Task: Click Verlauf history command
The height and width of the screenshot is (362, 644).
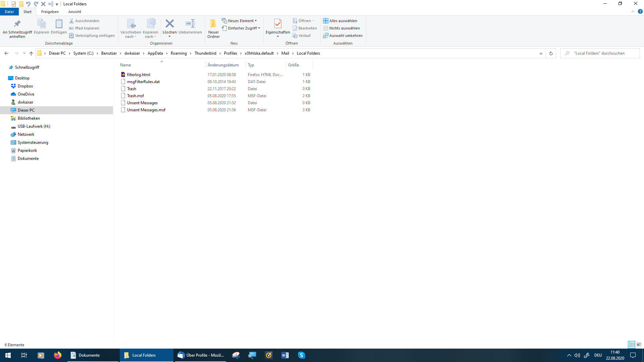Action: point(302,36)
